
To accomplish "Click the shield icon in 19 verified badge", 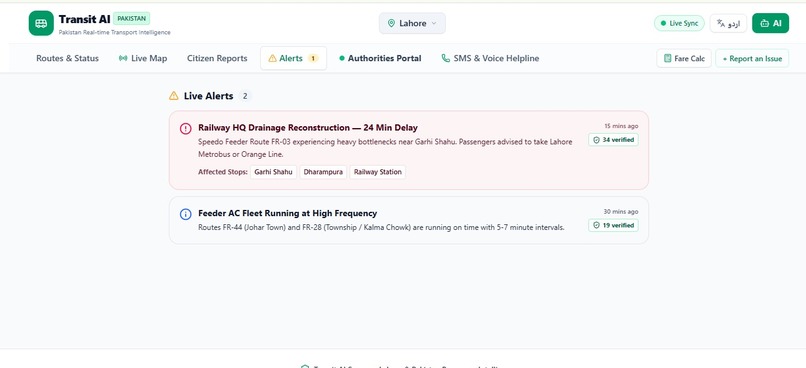I will [596, 225].
